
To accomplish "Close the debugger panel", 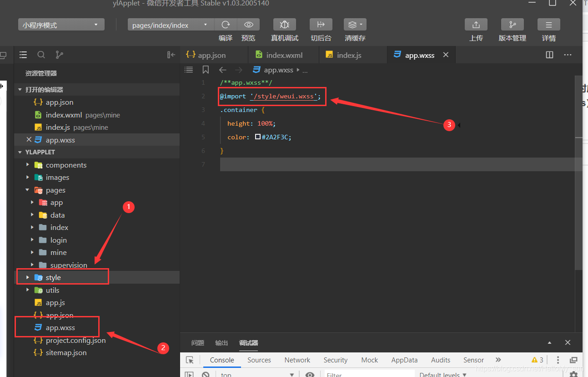I will pos(568,342).
